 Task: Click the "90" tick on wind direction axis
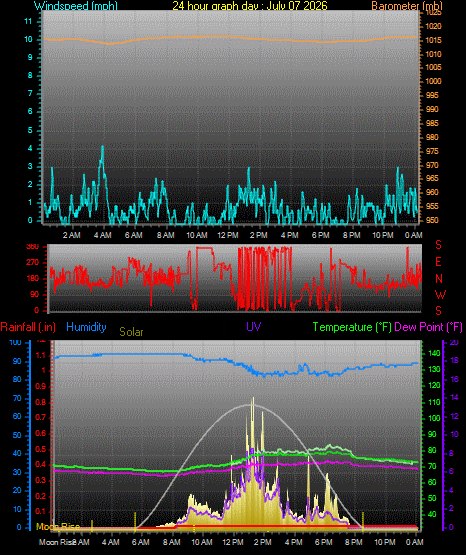[34, 294]
